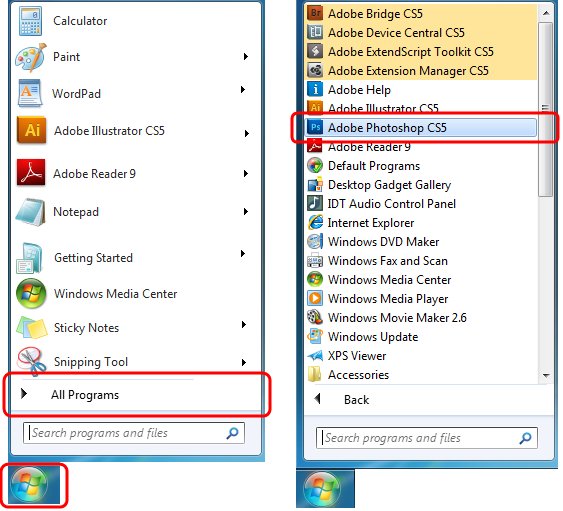Start Adobe Illustrator CS5 from pinned icon
The height and width of the screenshot is (511, 563).
tap(32, 130)
